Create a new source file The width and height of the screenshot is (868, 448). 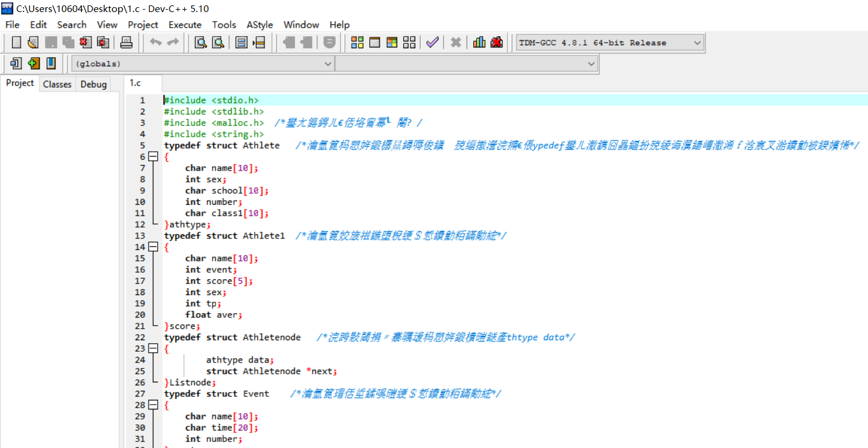16,42
